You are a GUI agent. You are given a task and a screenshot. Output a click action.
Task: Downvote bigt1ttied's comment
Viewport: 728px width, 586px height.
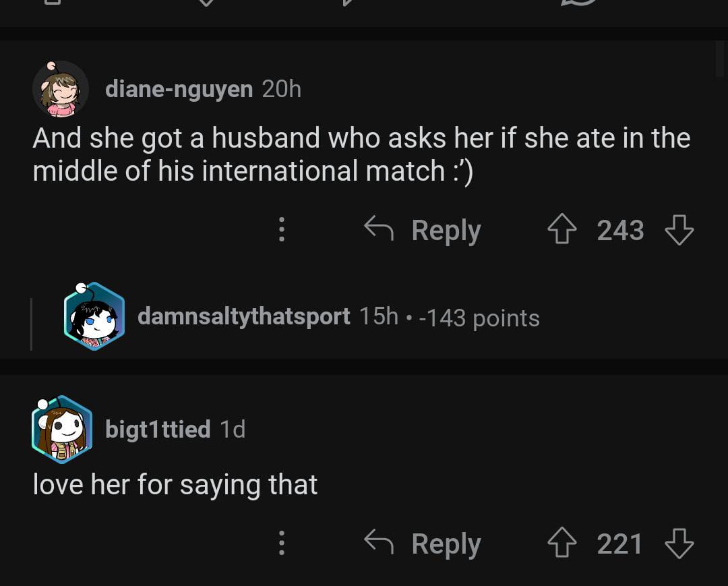click(x=679, y=544)
